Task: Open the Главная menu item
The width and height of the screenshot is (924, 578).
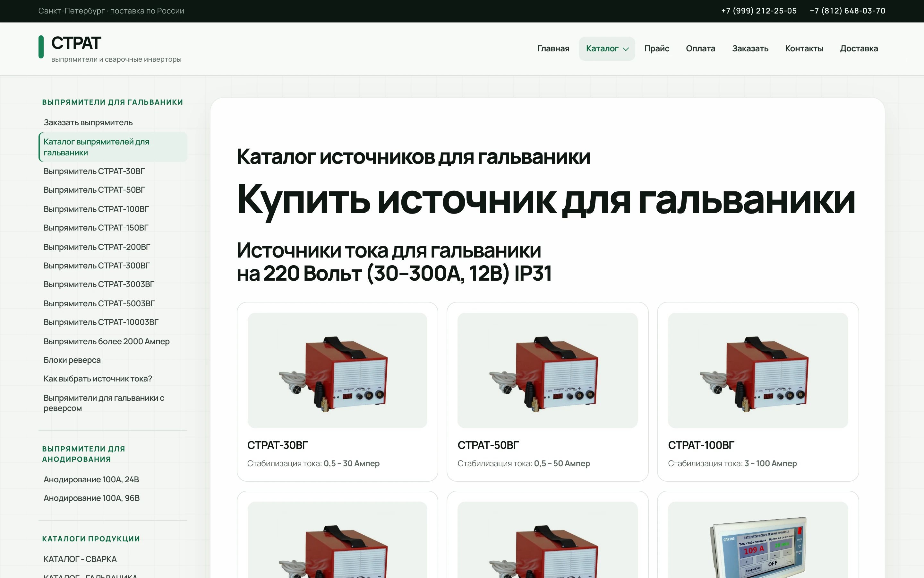Action: click(x=553, y=48)
